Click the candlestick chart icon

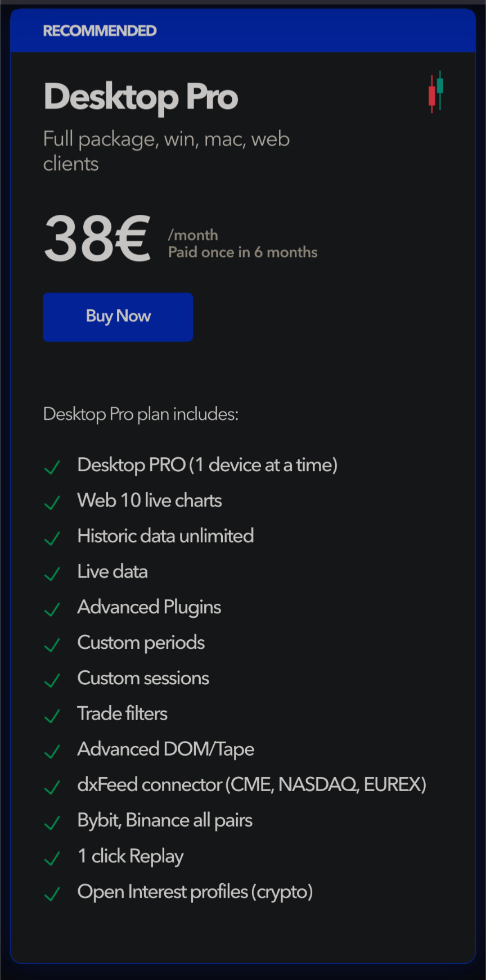(436, 92)
